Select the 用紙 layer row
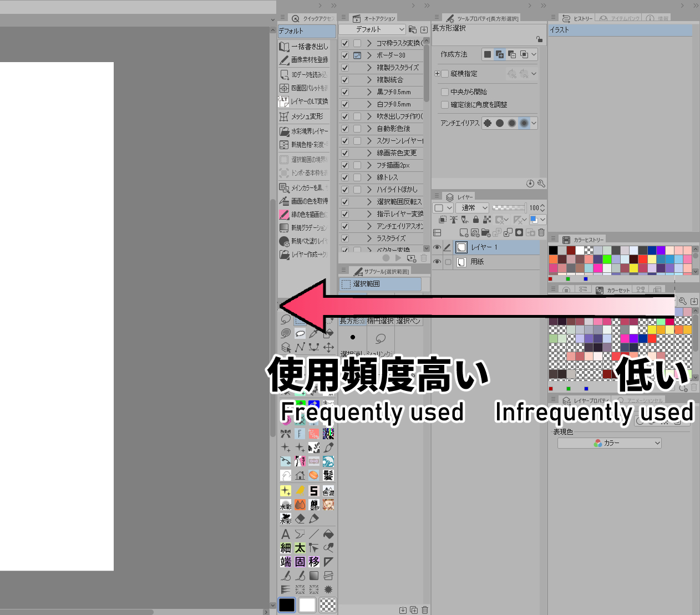700x615 pixels. [486, 262]
